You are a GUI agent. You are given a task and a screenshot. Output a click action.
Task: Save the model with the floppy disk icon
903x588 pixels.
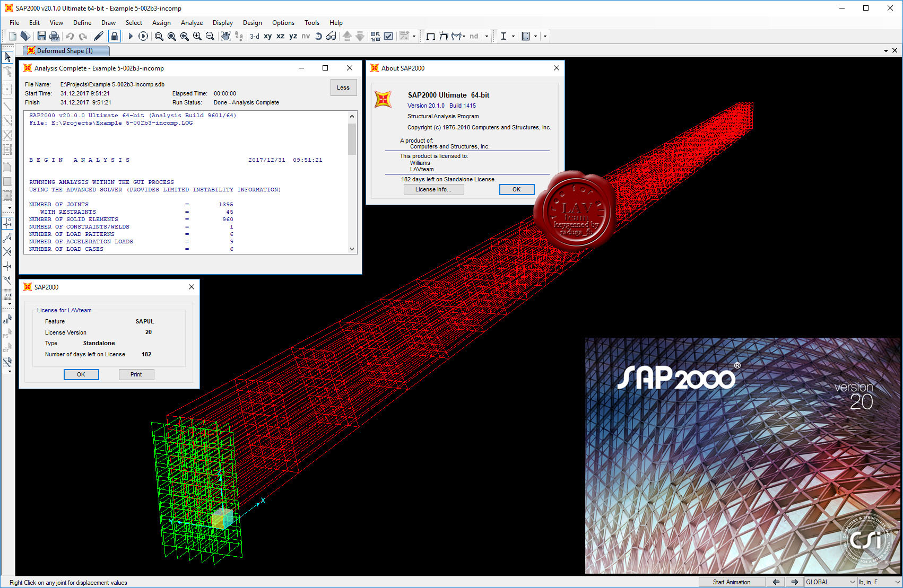click(x=41, y=36)
